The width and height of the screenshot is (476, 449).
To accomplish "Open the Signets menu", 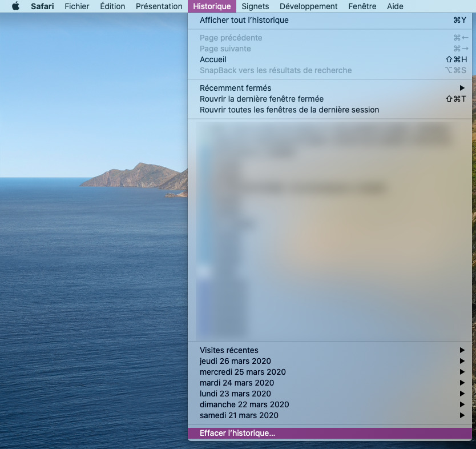I will 255,6.
